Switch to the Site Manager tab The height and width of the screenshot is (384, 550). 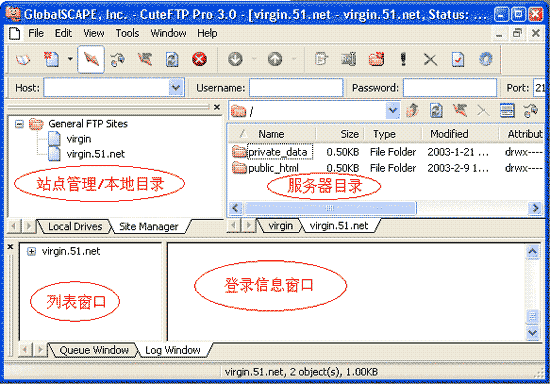click(149, 227)
